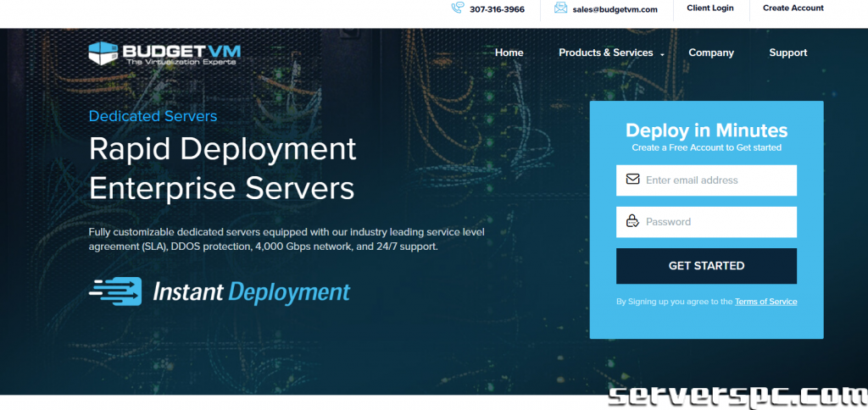Click the Instant Deployment speeding server icon
The image size is (868, 410).
coord(116,291)
